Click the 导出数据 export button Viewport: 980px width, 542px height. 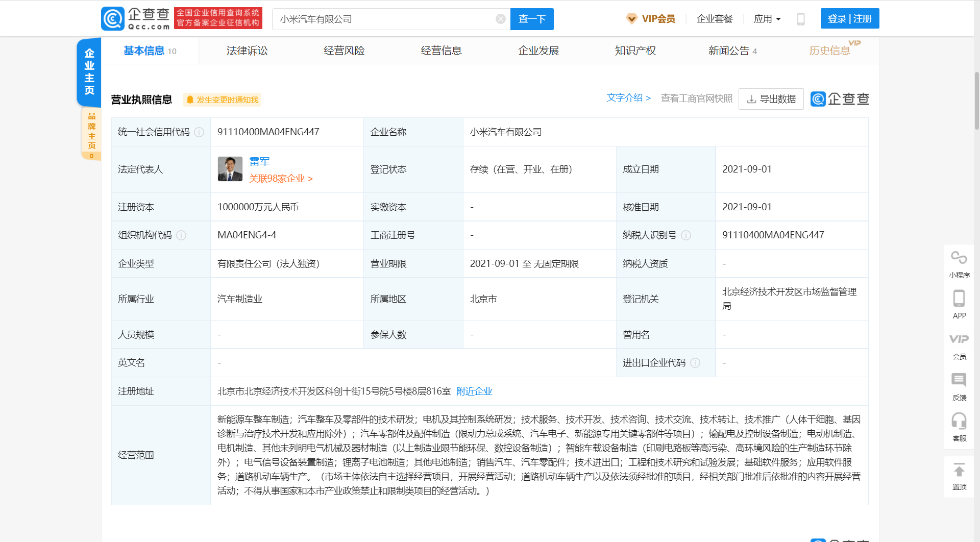771,99
